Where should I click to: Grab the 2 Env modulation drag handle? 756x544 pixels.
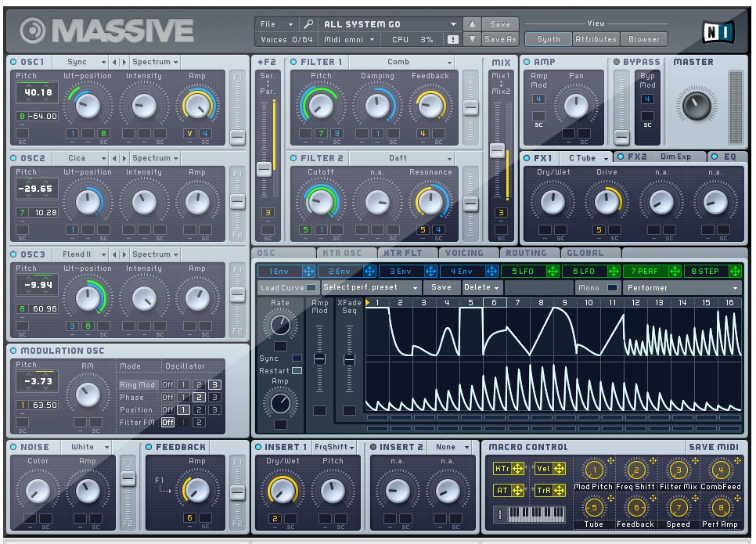point(370,272)
